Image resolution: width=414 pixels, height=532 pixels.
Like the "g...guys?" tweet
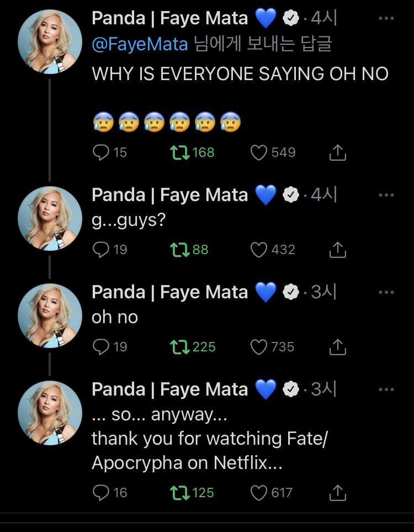click(259, 250)
